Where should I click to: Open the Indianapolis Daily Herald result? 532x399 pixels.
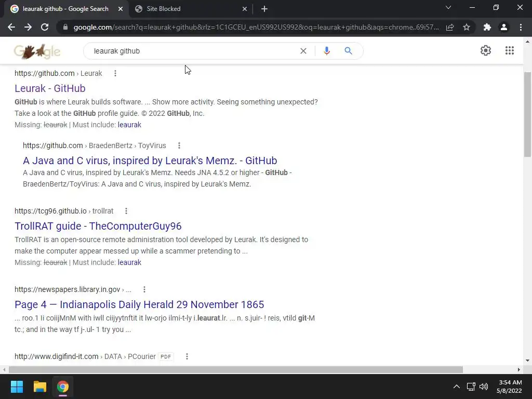(139, 304)
